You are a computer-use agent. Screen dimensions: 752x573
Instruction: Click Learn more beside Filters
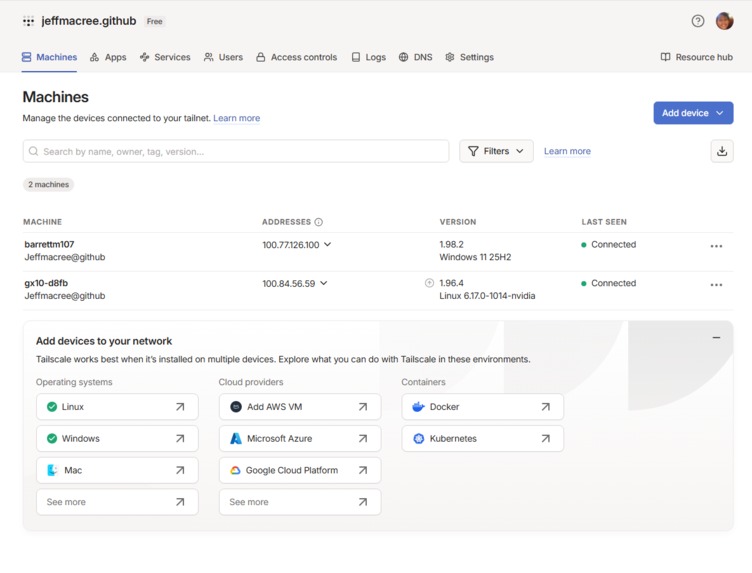click(x=567, y=151)
